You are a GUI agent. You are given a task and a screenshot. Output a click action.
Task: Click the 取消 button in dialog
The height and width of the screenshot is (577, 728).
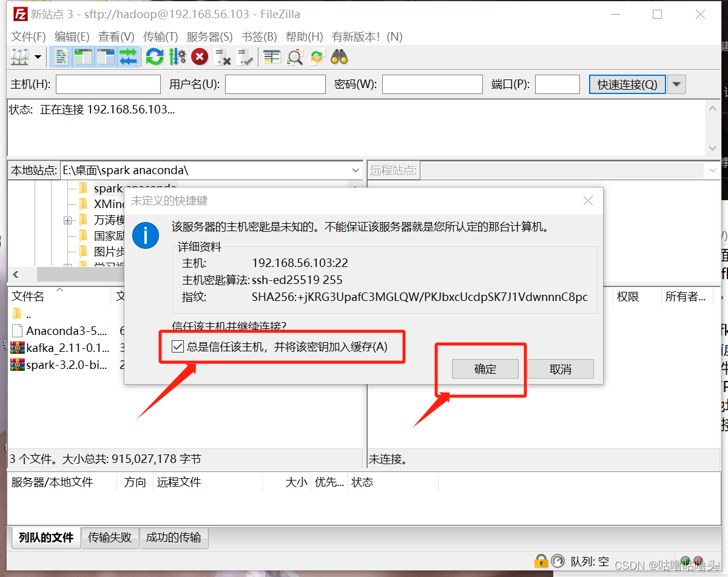(561, 369)
